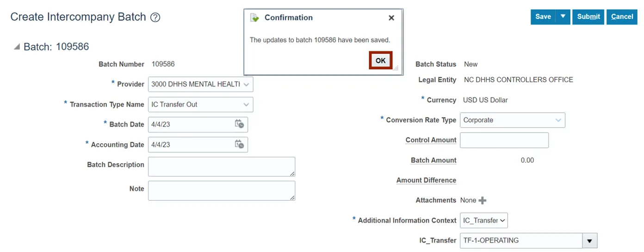This screenshot has width=644, height=252.
Task: Click the Save button
Action: click(543, 17)
